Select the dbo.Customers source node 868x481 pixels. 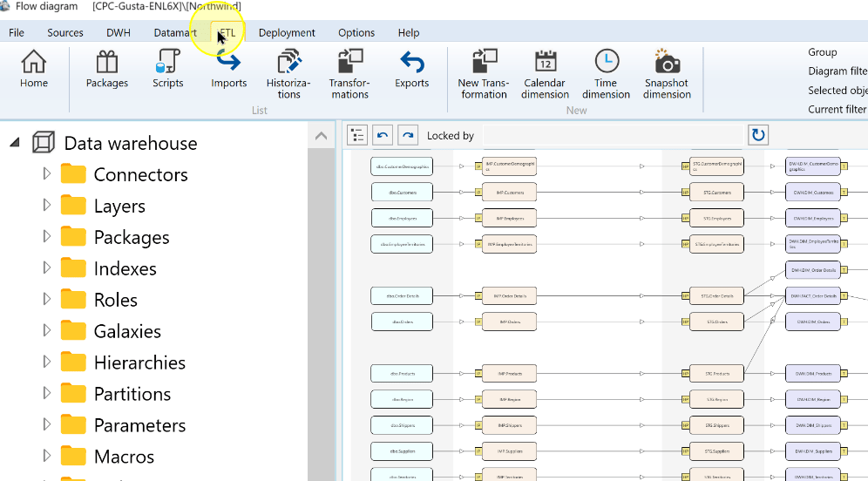(x=402, y=193)
